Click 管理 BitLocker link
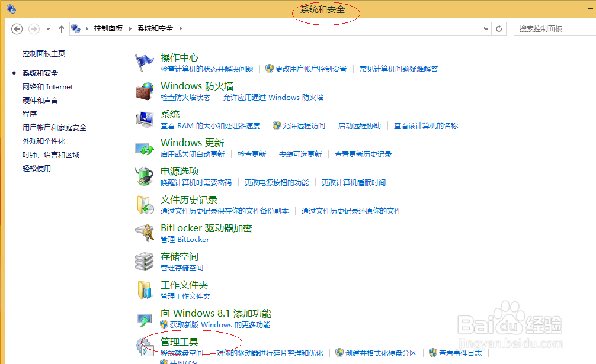Screen dimensions: 596x364 (x=185, y=240)
